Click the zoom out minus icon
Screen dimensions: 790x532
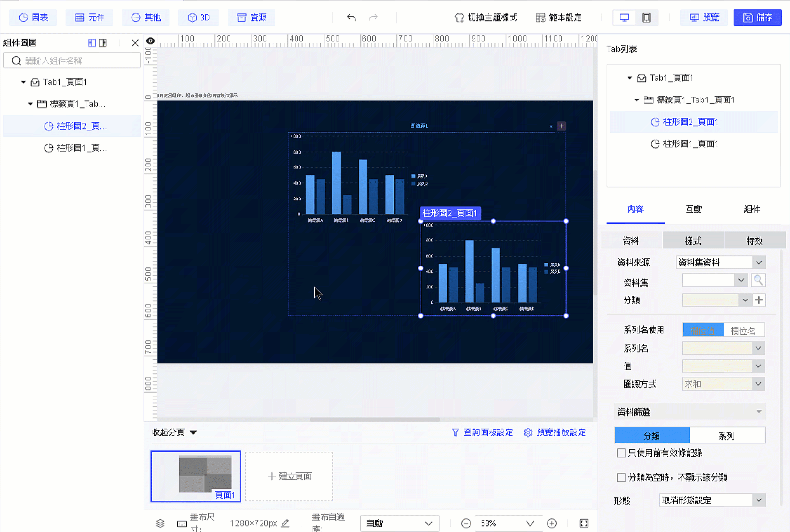[x=466, y=523]
